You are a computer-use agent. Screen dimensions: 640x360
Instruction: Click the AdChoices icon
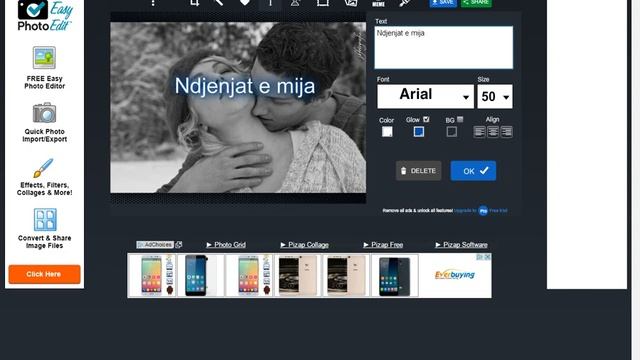click(x=155, y=244)
